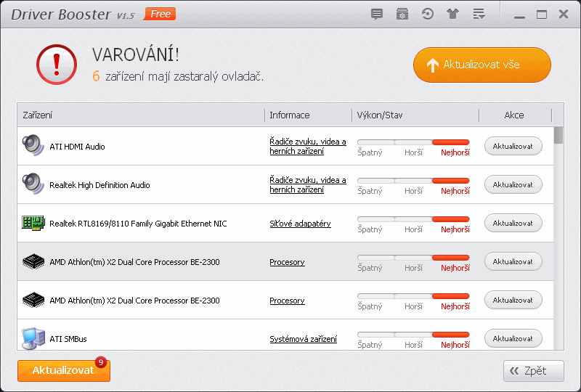Click the red warning exclamation icon
This screenshot has width=581, height=392.
pos(57,65)
